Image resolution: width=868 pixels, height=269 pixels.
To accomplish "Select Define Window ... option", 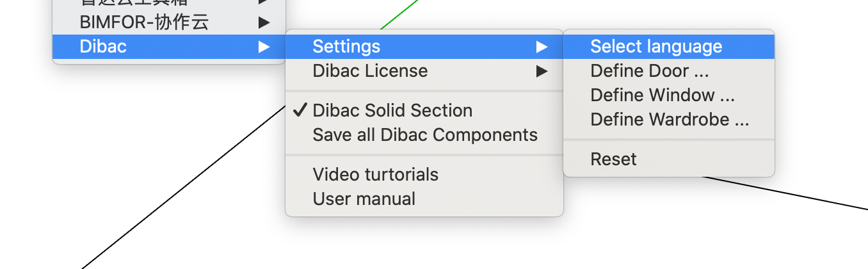I will coord(663,95).
